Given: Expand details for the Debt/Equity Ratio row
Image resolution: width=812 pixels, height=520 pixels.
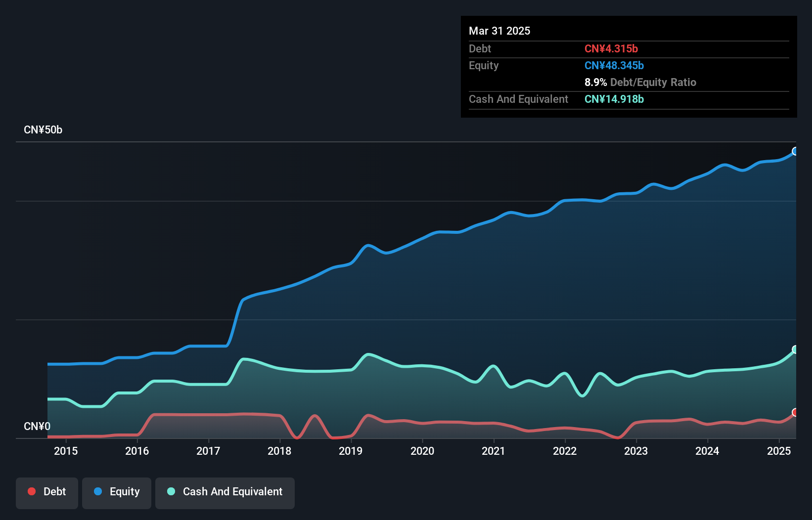Looking at the screenshot, I should (x=640, y=82).
